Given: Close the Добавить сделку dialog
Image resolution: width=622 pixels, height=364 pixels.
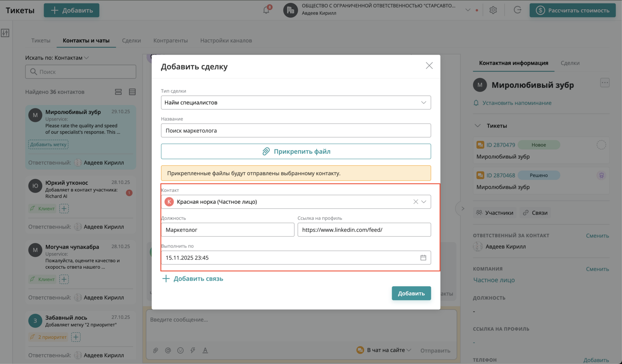Looking at the screenshot, I should coord(429,66).
